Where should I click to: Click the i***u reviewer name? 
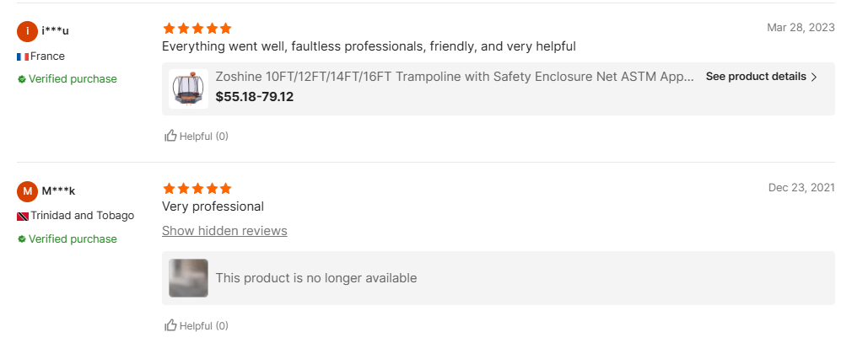[55, 31]
